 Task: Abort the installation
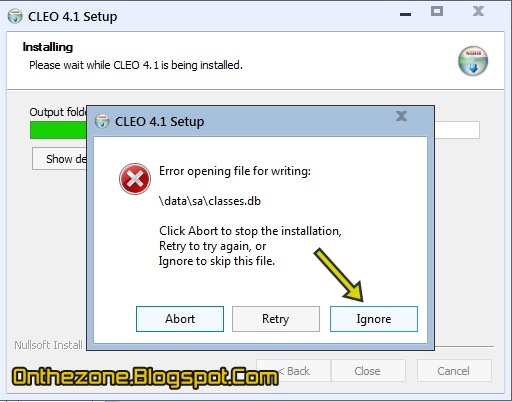[180, 319]
